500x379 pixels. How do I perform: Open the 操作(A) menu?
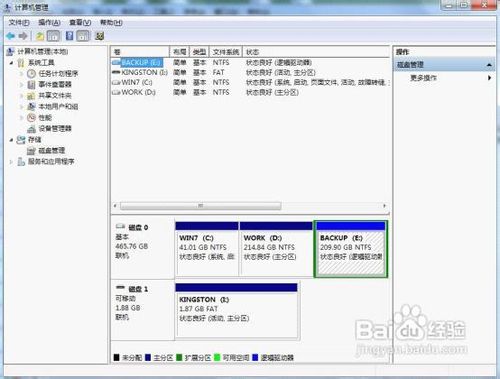pos(49,23)
